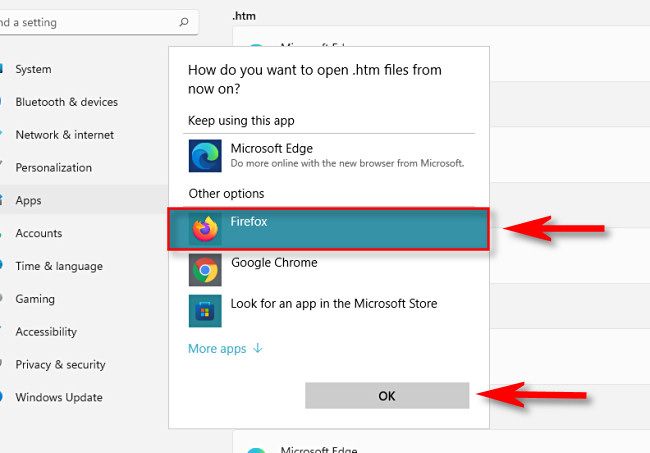Navigate to Accounts settings
This screenshot has height=453, width=650.
39,233
